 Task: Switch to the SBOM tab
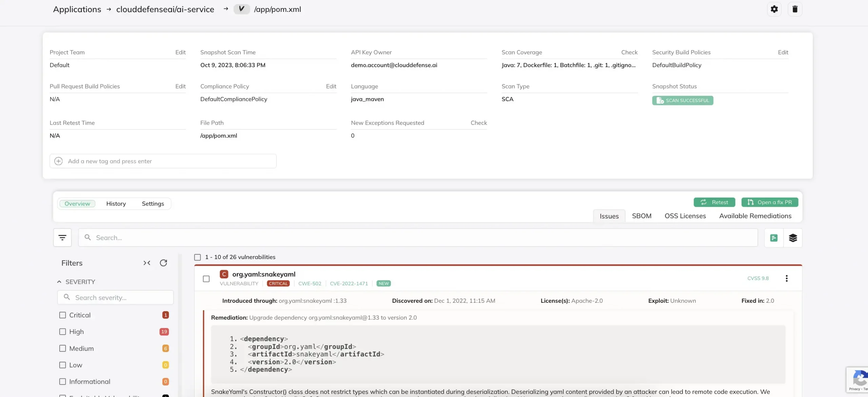[x=642, y=215]
